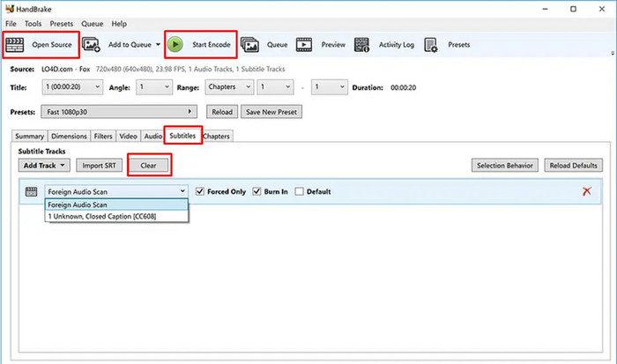617x364 pixels.
Task: Open the Title dropdown
Action: [72, 87]
